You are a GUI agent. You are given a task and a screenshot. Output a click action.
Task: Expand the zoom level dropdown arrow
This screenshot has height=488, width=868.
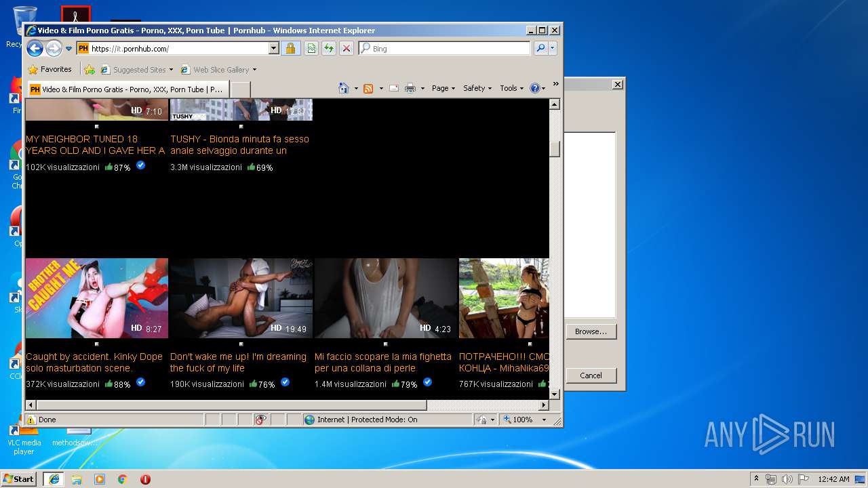pyautogui.click(x=543, y=420)
